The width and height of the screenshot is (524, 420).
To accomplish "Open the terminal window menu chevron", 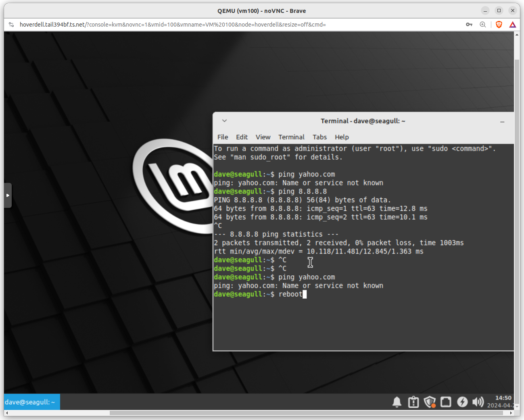I will click(x=224, y=121).
